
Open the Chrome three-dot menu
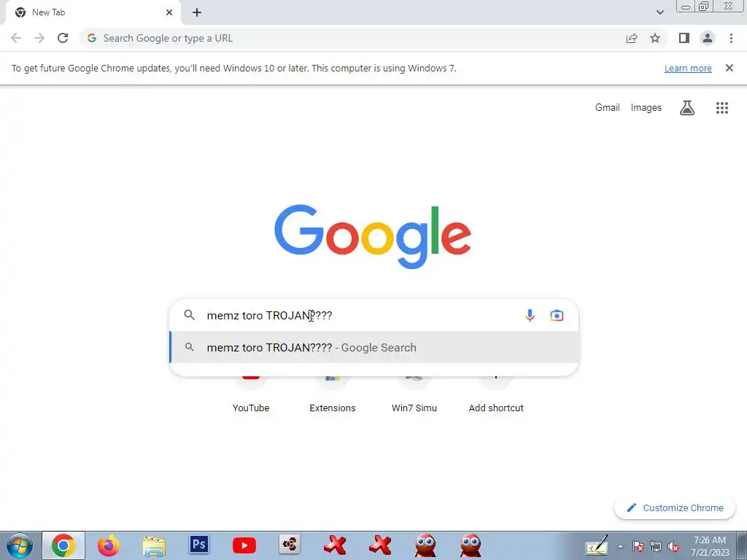coord(731,38)
